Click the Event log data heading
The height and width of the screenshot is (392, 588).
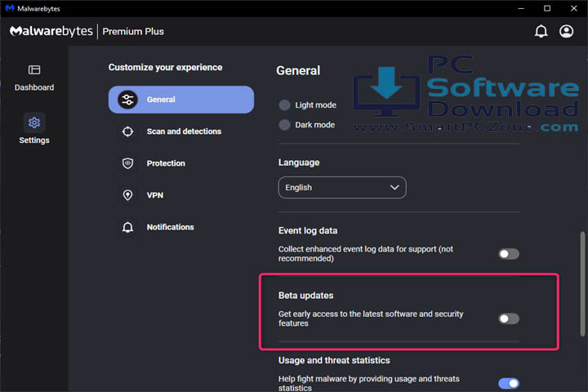point(308,230)
